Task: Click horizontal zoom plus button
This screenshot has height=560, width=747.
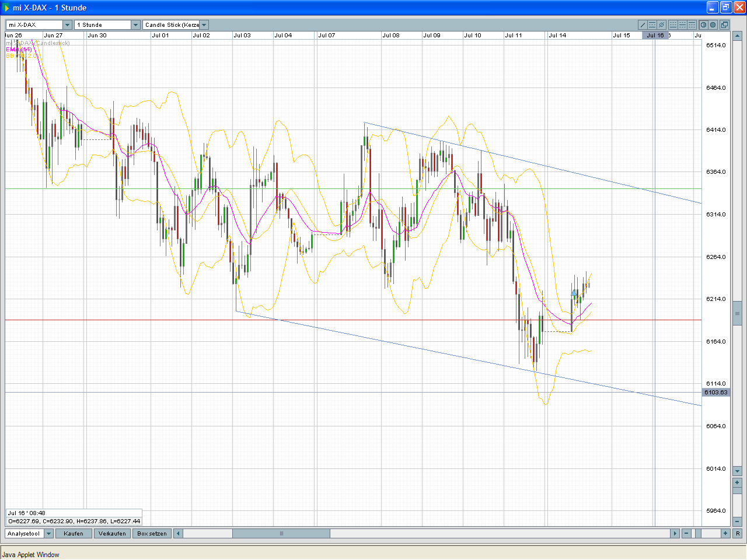Action: tap(725, 534)
